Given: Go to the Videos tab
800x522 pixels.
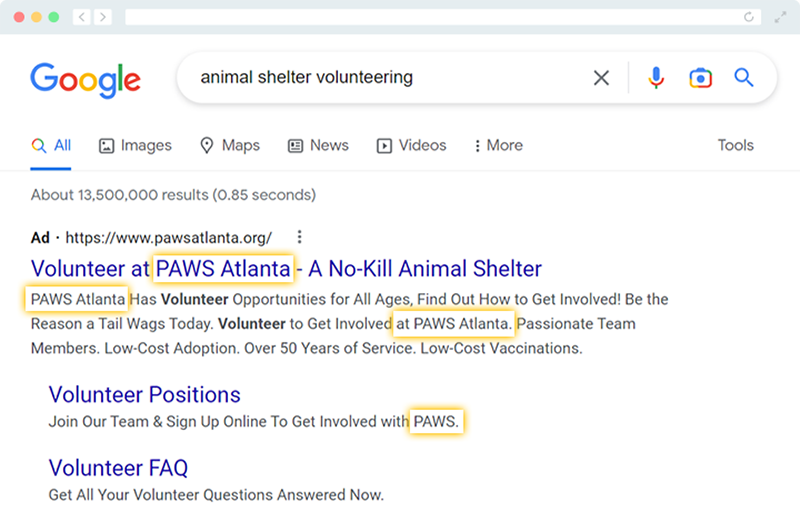Looking at the screenshot, I should tap(411, 145).
